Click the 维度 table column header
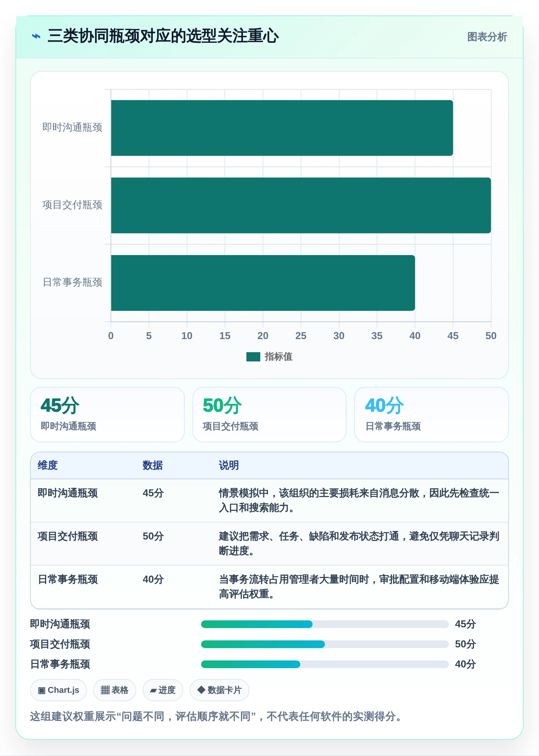Viewport: 539px width, 756px height. point(48,465)
